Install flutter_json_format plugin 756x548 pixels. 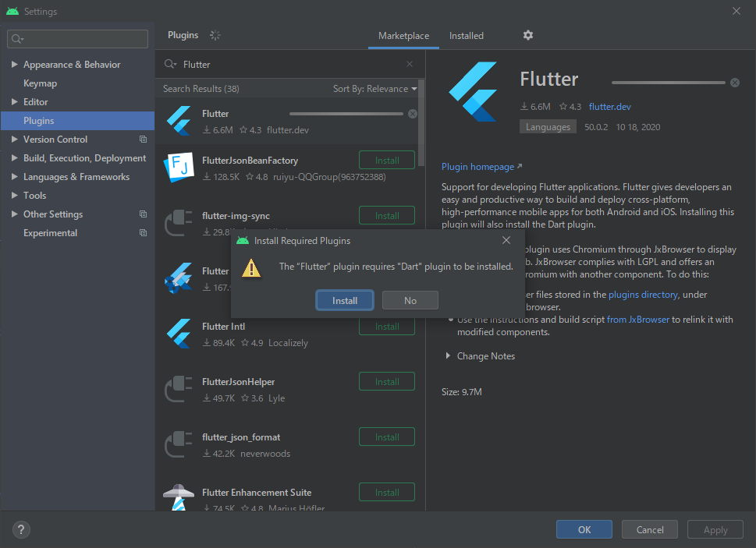[387, 437]
